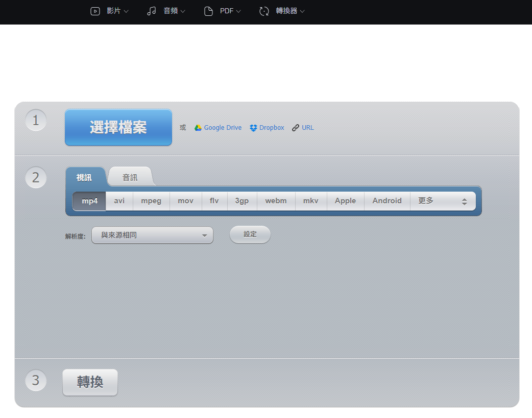This screenshot has width=532, height=418.
Task: Click the up-down arrows beside 更多
Action: 465,200
